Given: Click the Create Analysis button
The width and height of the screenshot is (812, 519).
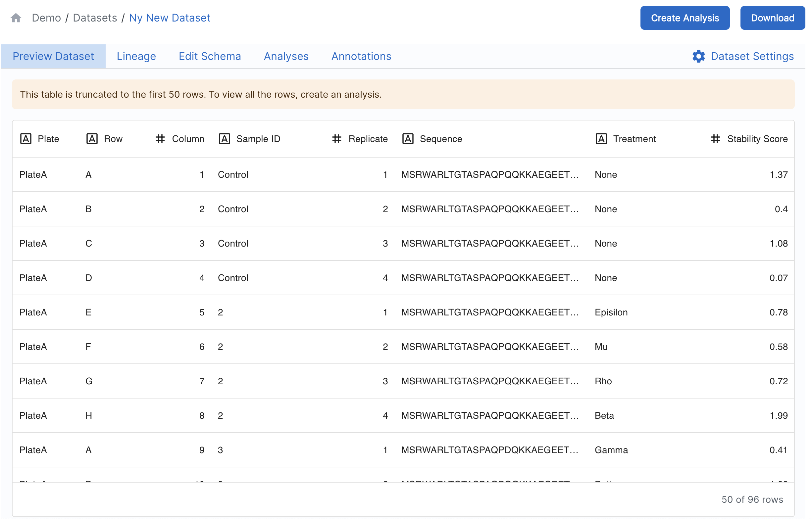Looking at the screenshot, I should click(x=685, y=18).
